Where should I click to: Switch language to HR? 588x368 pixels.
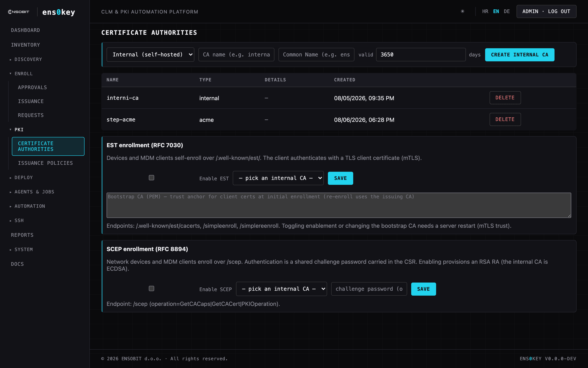pyautogui.click(x=485, y=11)
